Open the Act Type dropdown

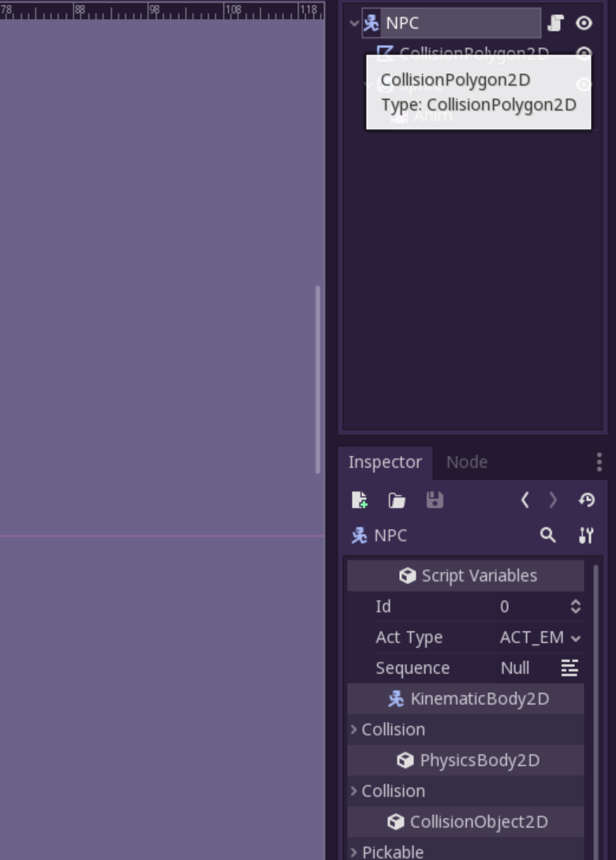[x=539, y=638]
